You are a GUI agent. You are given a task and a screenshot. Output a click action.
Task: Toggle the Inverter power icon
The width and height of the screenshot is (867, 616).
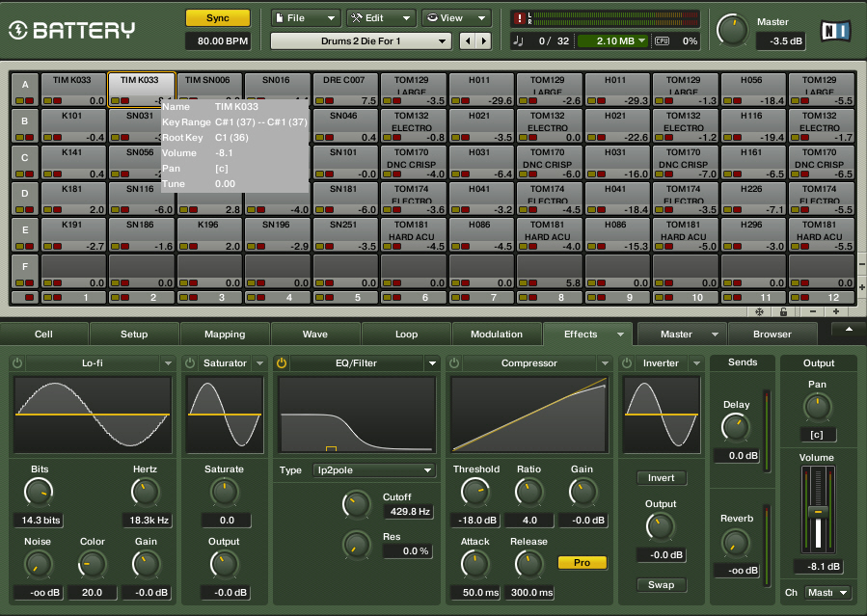tap(627, 363)
